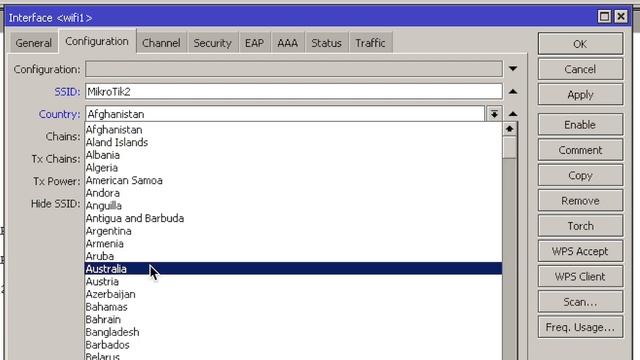Open the Channel tab
This screenshot has width=640, height=360.
pyautogui.click(x=161, y=43)
